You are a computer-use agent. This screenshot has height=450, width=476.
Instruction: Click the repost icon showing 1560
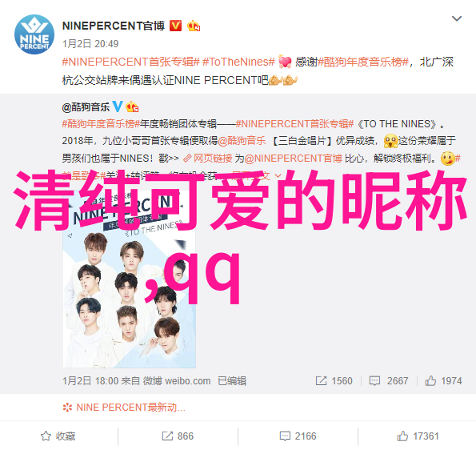[321, 380]
